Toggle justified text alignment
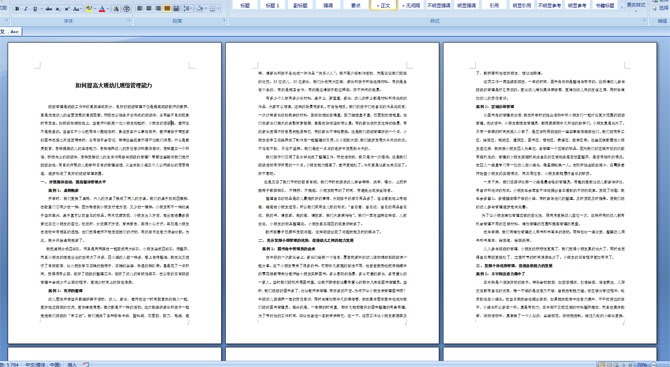Image resolution: width=670 pixels, height=367 pixels. tap(167, 9)
